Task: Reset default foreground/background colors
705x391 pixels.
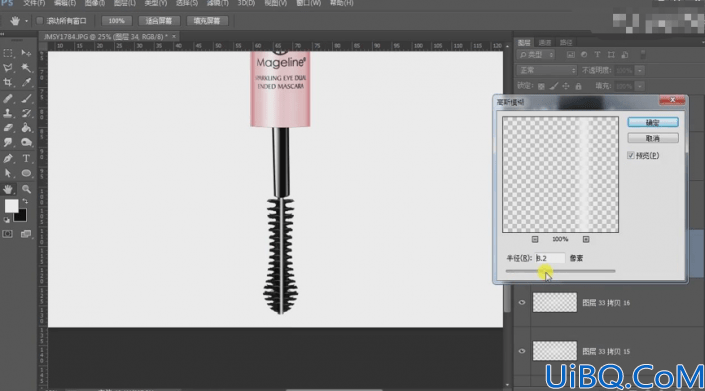Action: pyautogui.click(x=6, y=220)
